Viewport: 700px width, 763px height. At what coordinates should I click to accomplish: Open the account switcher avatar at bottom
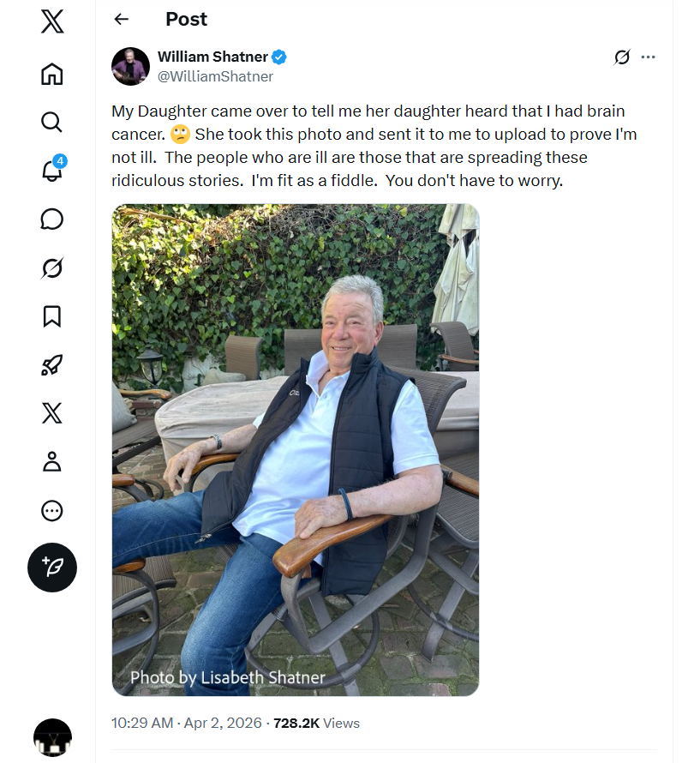[x=52, y=737]
